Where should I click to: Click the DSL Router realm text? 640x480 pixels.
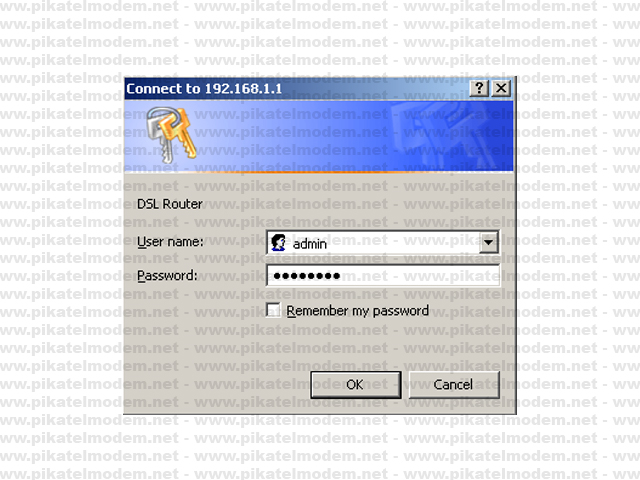tap(169, 204)
